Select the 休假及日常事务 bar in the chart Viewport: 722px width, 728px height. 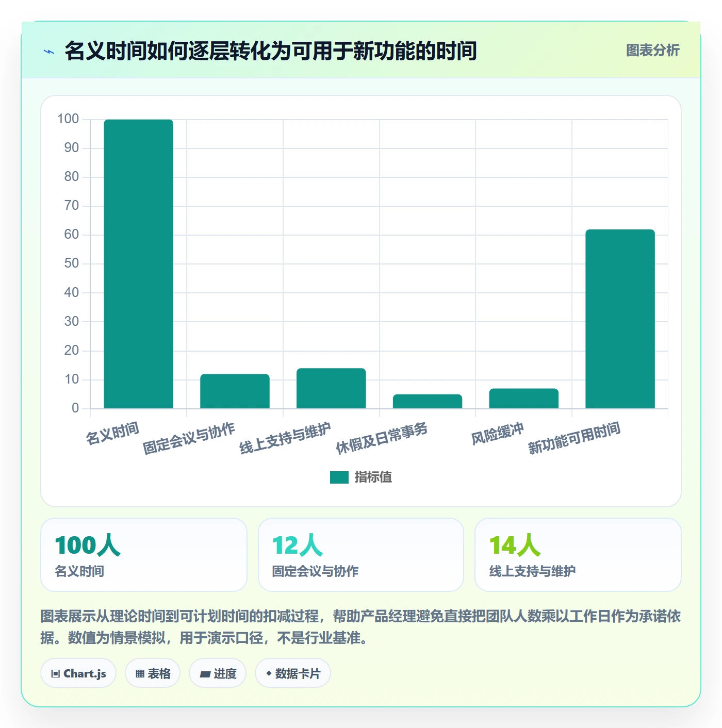pos(428,401)
